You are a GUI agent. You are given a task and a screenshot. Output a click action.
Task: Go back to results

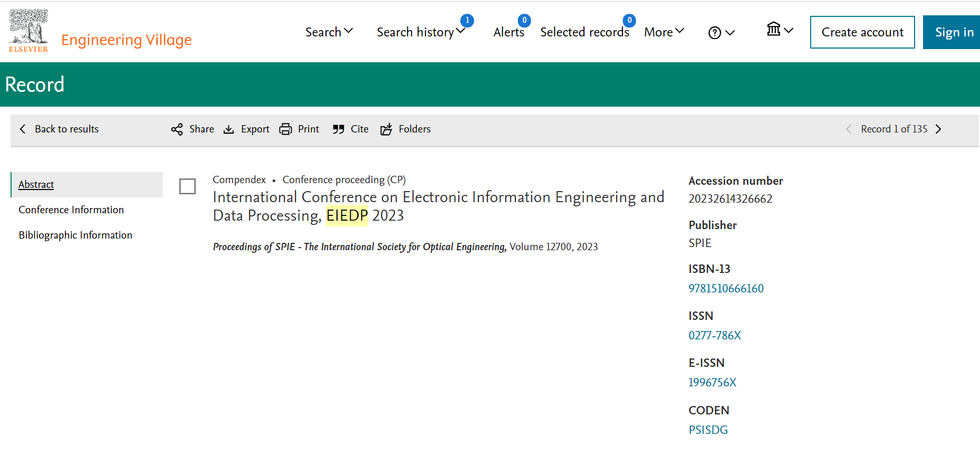point(59,129)
